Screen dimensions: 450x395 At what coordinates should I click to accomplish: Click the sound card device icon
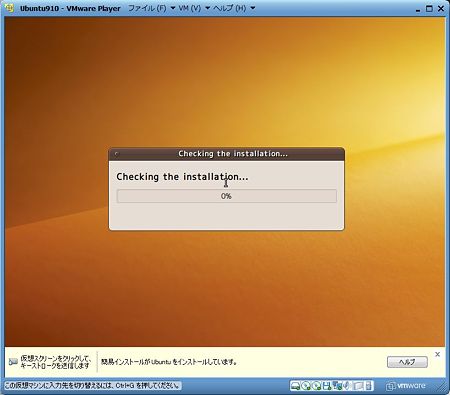coord(347,386)
